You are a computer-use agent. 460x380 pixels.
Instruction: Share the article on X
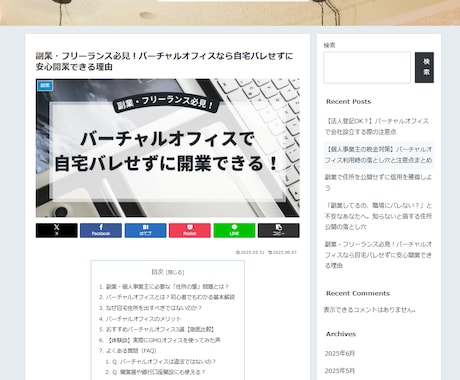click(57, 230)
